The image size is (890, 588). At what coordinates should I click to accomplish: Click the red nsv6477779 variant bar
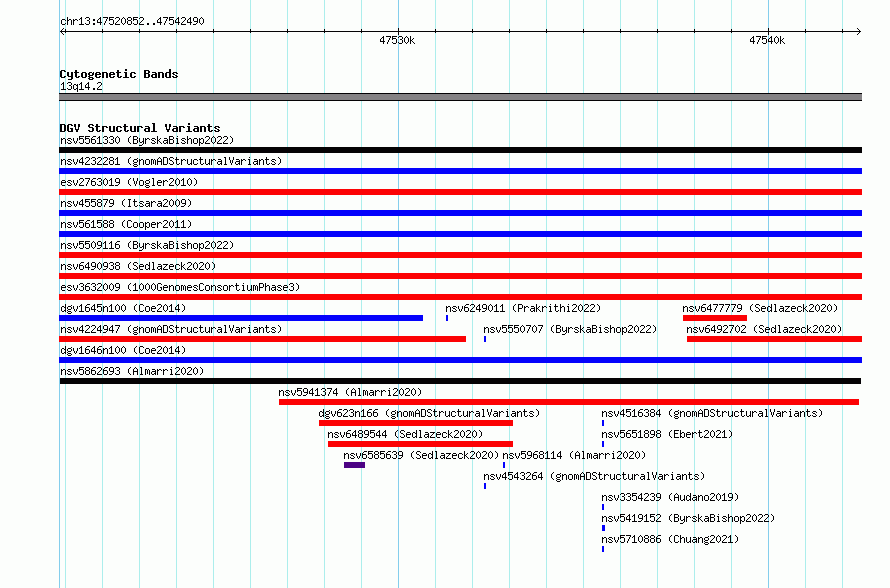(x=715, y=318)
